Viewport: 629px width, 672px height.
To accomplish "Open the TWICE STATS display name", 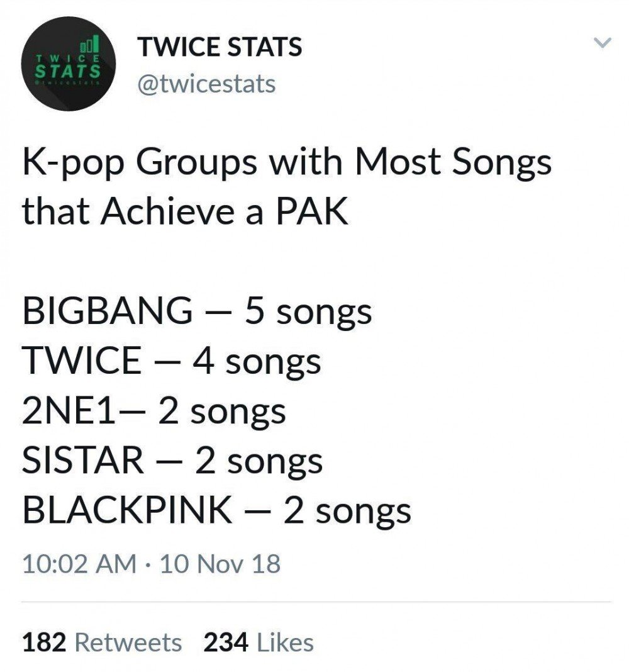I will coord(220,47).
